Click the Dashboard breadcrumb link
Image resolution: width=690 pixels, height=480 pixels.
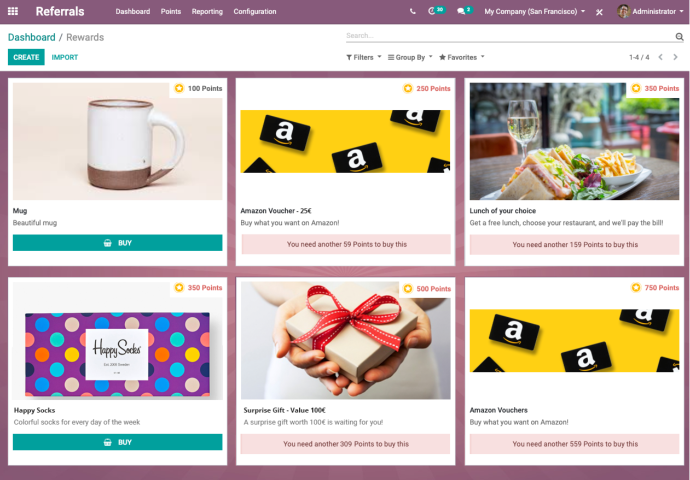click(32, 37)
